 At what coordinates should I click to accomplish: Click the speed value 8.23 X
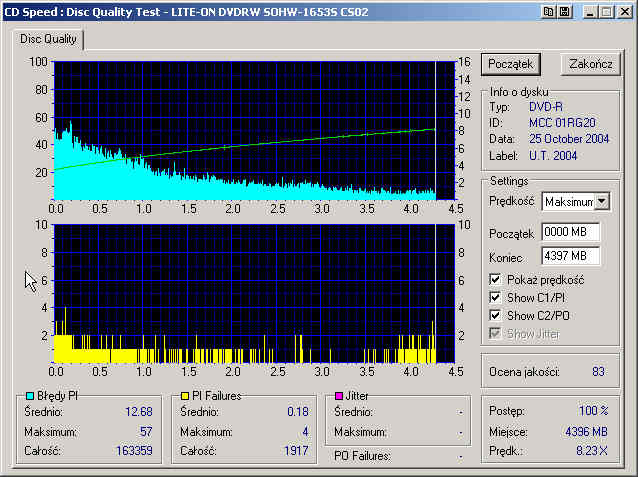point(592,451)
